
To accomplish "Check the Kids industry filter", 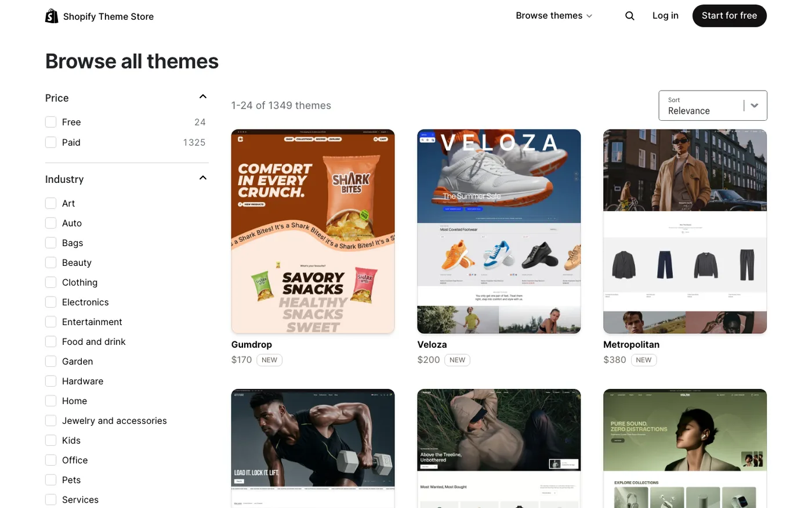I will pos(51,440).
